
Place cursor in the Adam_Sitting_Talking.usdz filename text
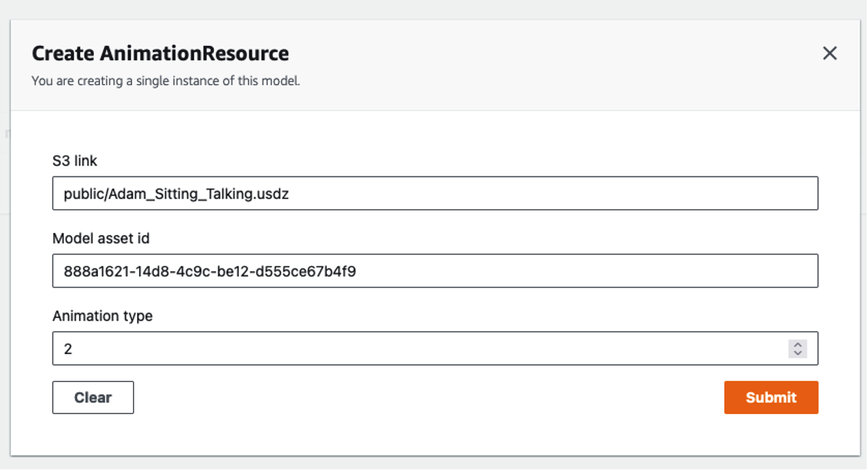176,194
